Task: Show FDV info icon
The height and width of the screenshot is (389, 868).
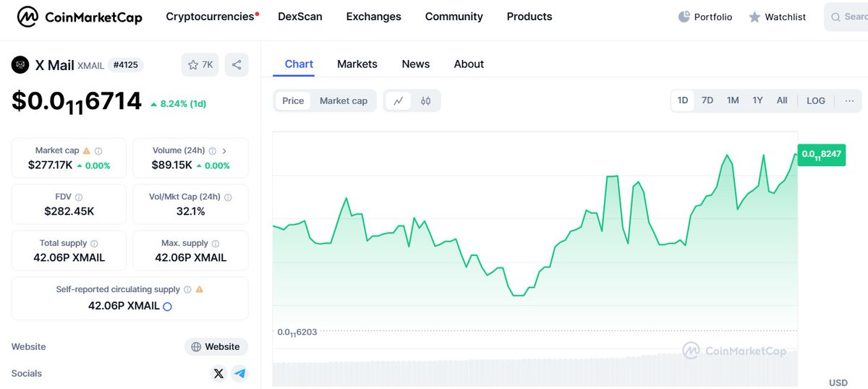Action: (x=79, y=197)
